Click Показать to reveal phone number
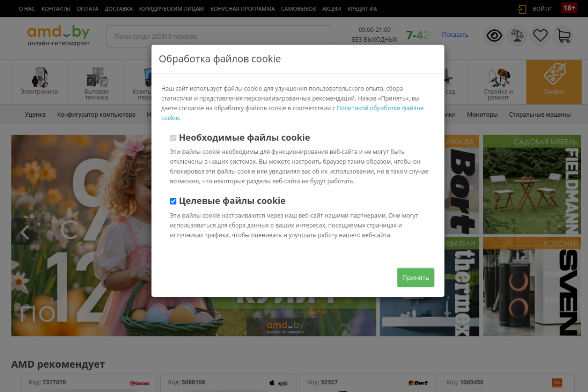Screen dimensions: 588x392 pyautogui.click(x=455, y=34)
